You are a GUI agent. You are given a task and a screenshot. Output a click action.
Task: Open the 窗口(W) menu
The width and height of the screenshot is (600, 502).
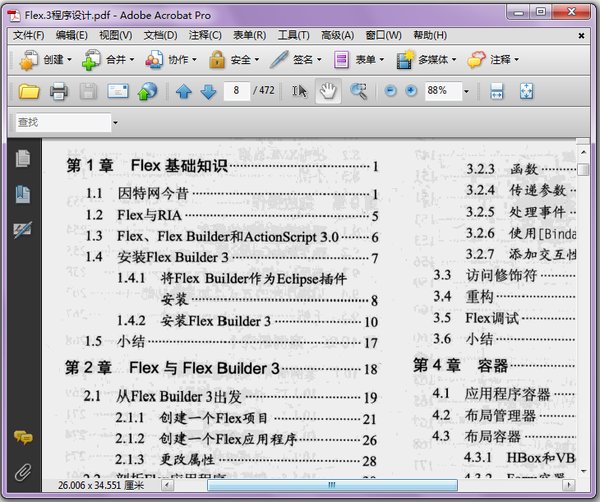tap(383, 36)
